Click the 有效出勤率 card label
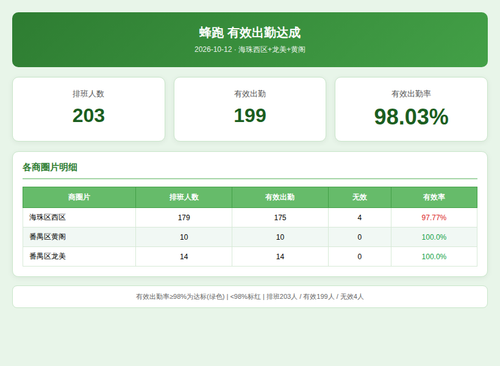 point(411,94)
